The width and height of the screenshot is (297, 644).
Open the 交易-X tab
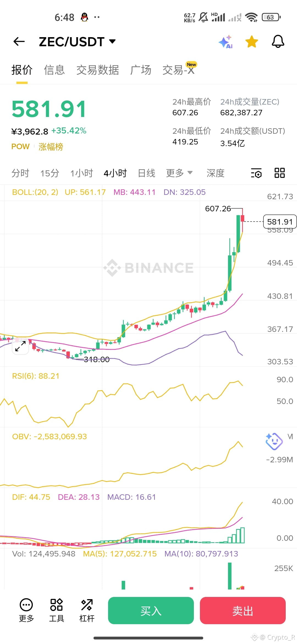pyautogui.click(x=179, y=70)
